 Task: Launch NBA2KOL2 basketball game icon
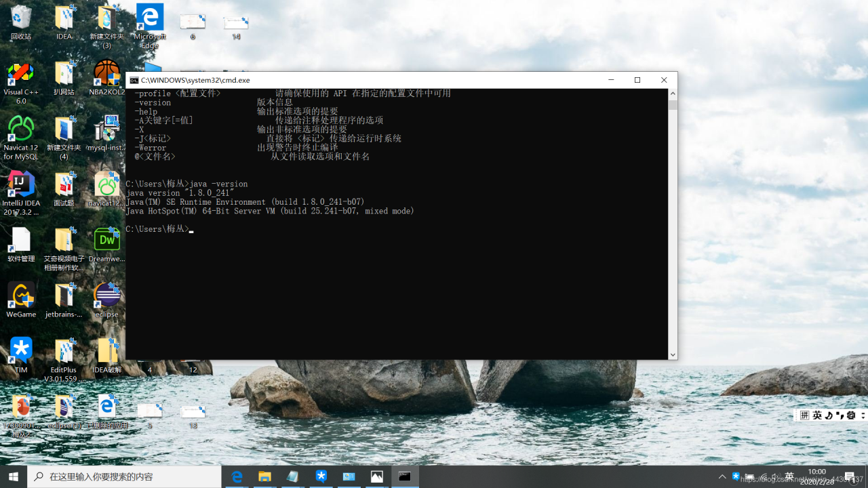(106, 78)
